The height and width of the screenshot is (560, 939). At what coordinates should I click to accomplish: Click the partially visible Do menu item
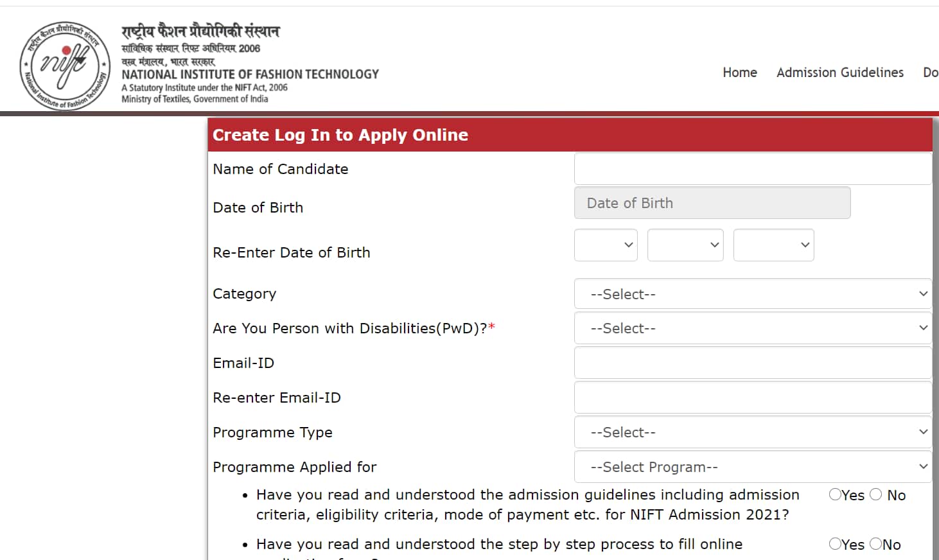tap(930, 73)
